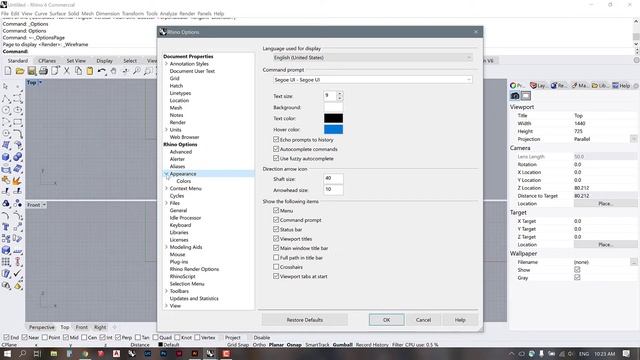
Task: Uncheck Echo prompts to history
Action: 276,140
